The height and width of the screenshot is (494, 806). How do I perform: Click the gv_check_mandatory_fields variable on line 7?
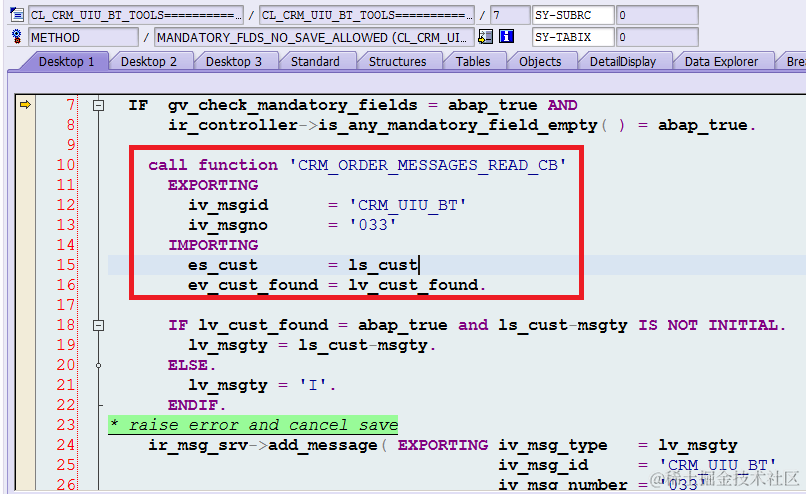(292, 105)
